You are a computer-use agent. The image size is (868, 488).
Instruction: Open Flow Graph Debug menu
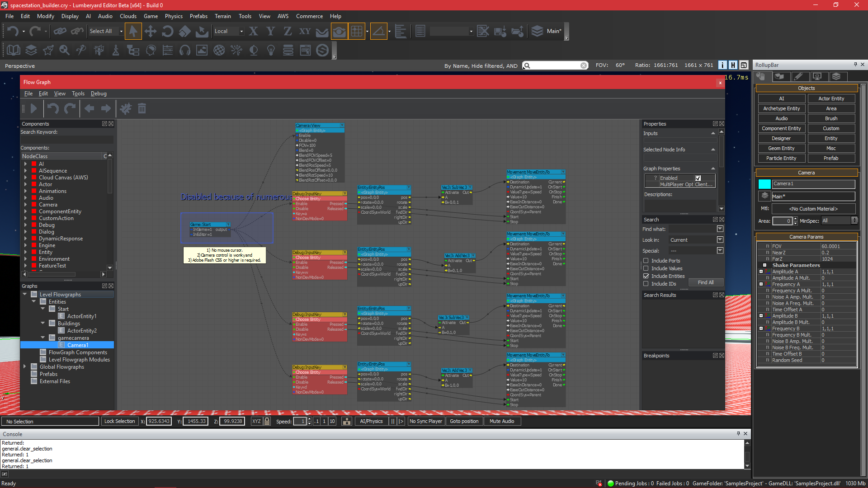click(x=99, y=94)
